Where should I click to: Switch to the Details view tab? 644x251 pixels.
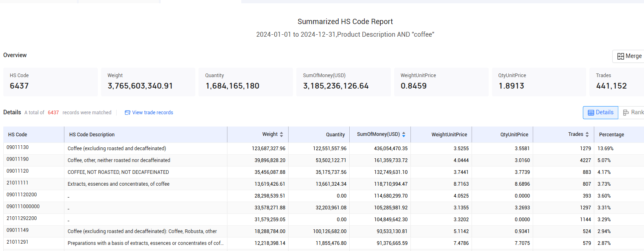pyautogui.click(x=600, y=113)
